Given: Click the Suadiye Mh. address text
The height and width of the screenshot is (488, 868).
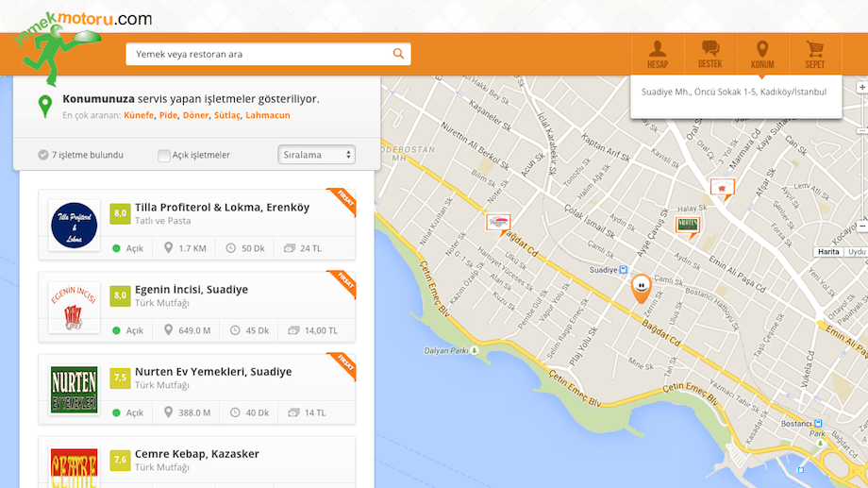Looking at the screenshot, I should 733,92.
